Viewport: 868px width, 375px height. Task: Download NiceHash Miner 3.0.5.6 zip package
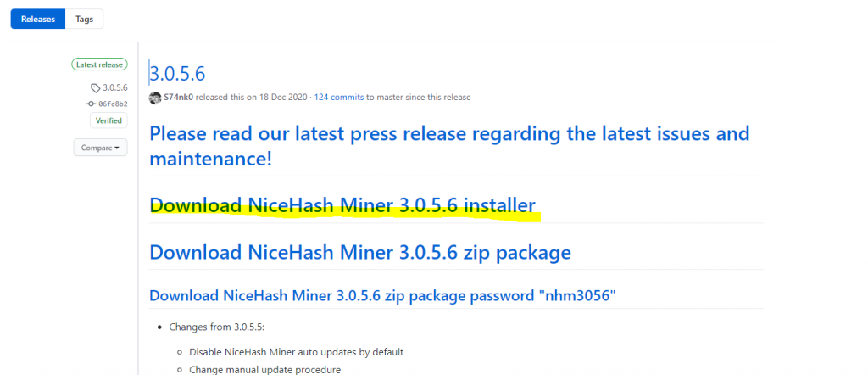point(360,253)
